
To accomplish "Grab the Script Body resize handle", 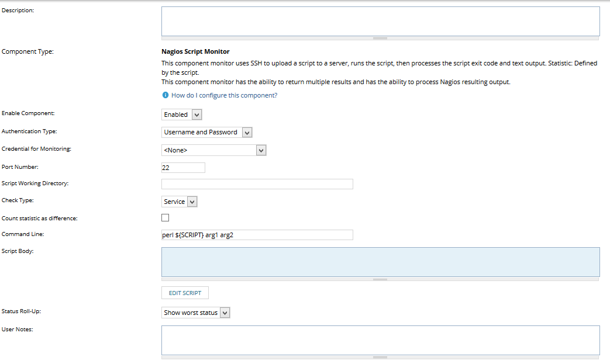I will (x=380, y=279).
